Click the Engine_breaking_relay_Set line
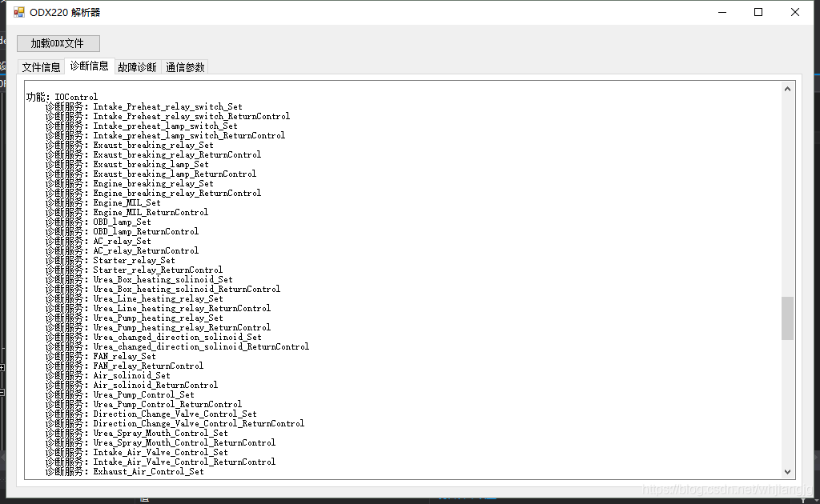Viewport: 820px width, 504px height. click(x=130, y=183)
